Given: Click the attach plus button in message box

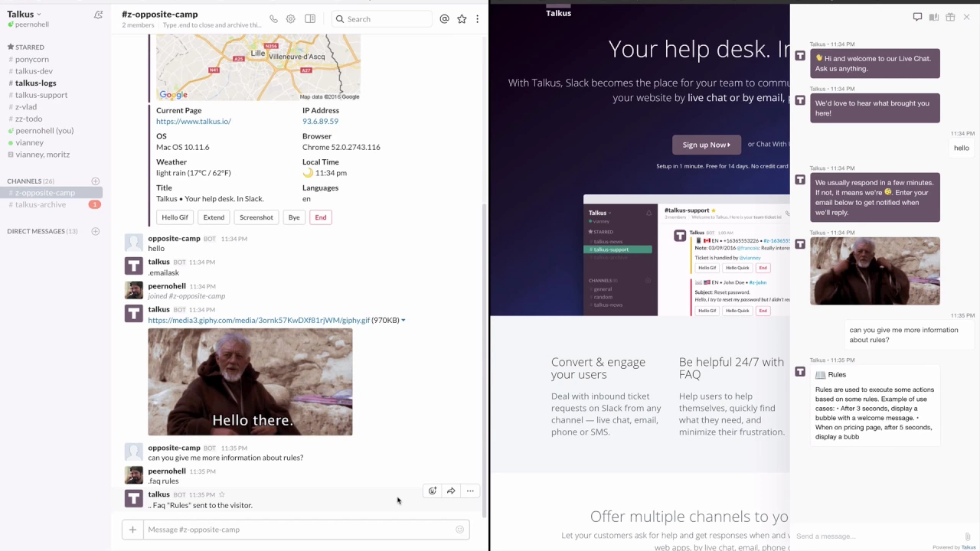Looking at the screenshot, I should pyautogui.click(x=132, y=530).
